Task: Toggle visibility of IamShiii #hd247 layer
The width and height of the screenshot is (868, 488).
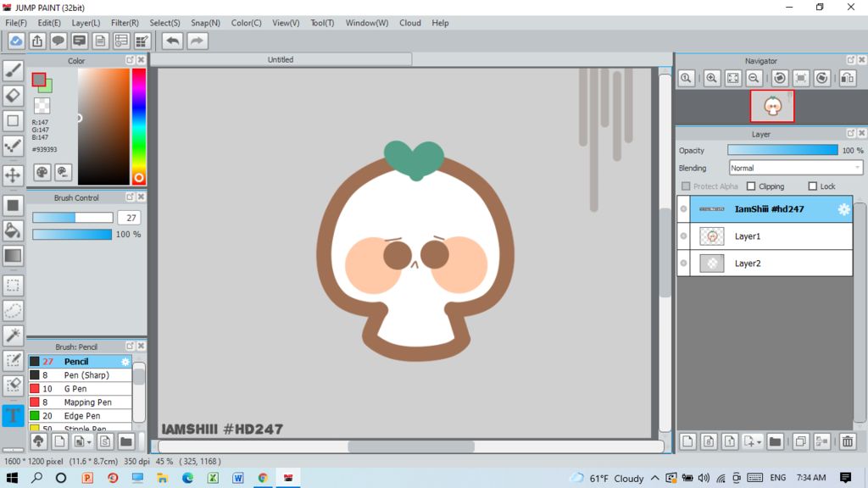Action: coord(684,209)
